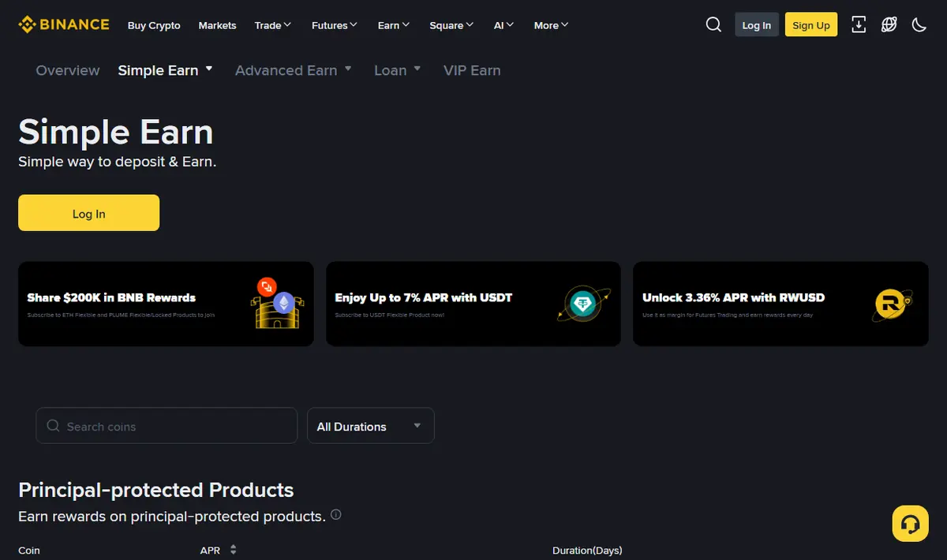Expand Simple Earn tab arrow
Viewport: 947px width, 560px height.
[x=209, y=69]
